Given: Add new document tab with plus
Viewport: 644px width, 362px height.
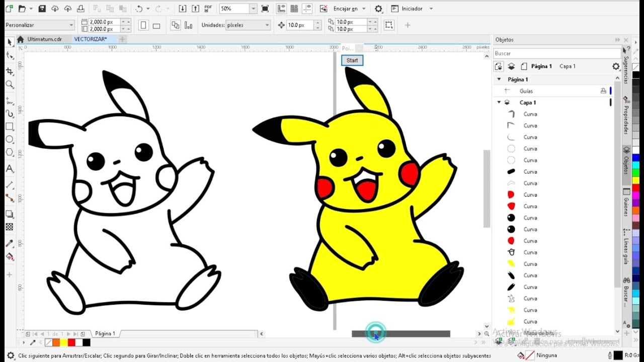Looking at the screenshot, I should click(x=122, y=39).
